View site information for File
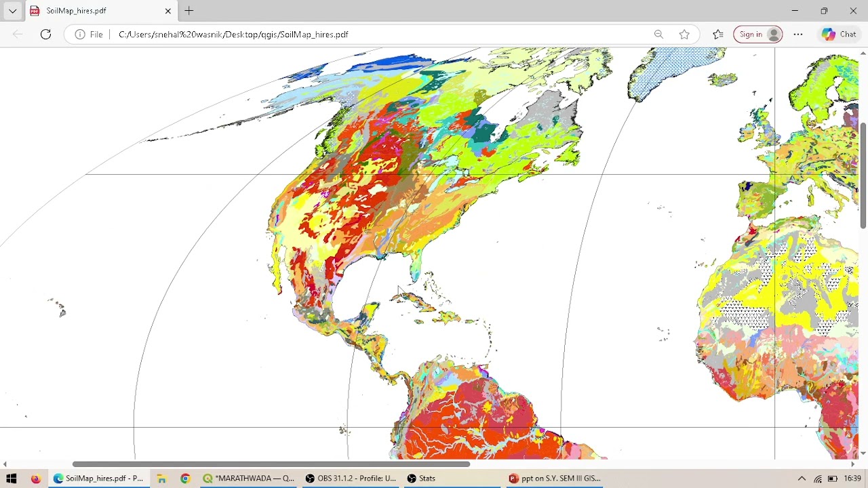The height and width of the screenshot is (488, 868). click(89, 34)
